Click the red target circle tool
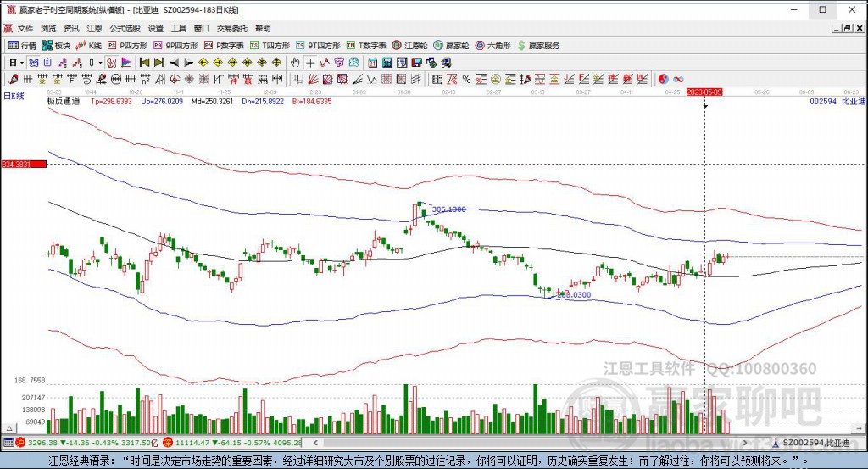868x469 pixels. tap(175, 79)
